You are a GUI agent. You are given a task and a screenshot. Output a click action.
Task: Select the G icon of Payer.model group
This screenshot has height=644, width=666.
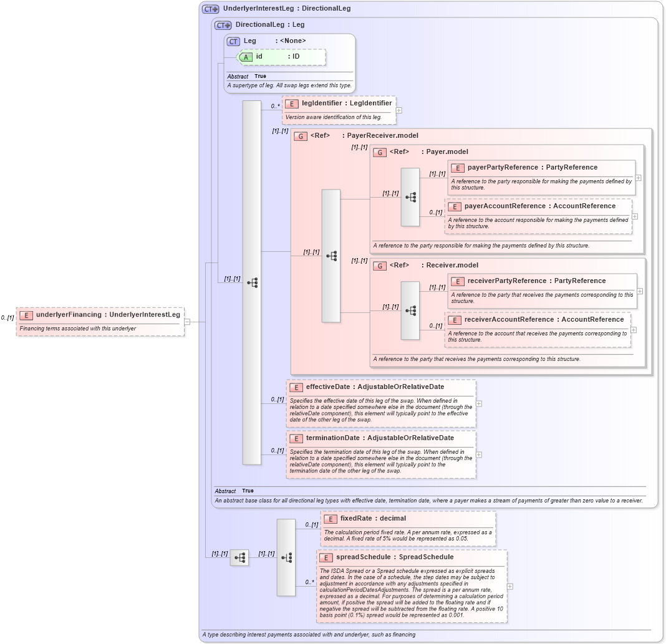(x=379, y=151)
